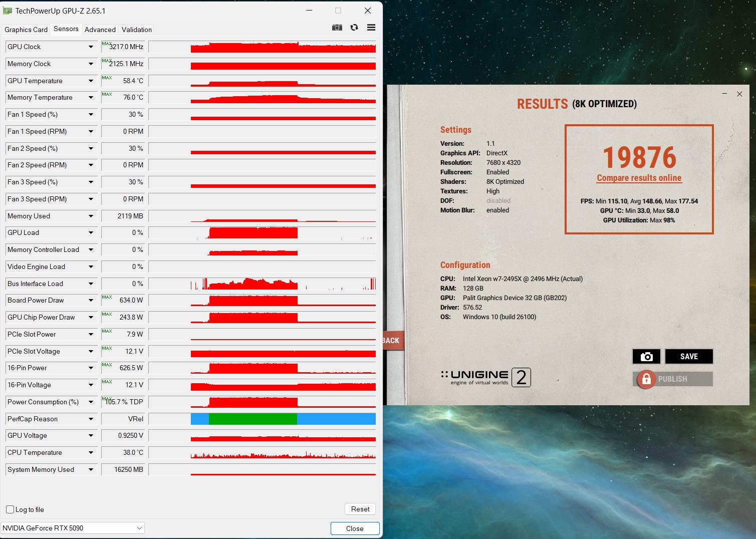This screenshot has width=756, height=539.
Task: Click the CPU Temperature history graph
Action: click(262, 452)
